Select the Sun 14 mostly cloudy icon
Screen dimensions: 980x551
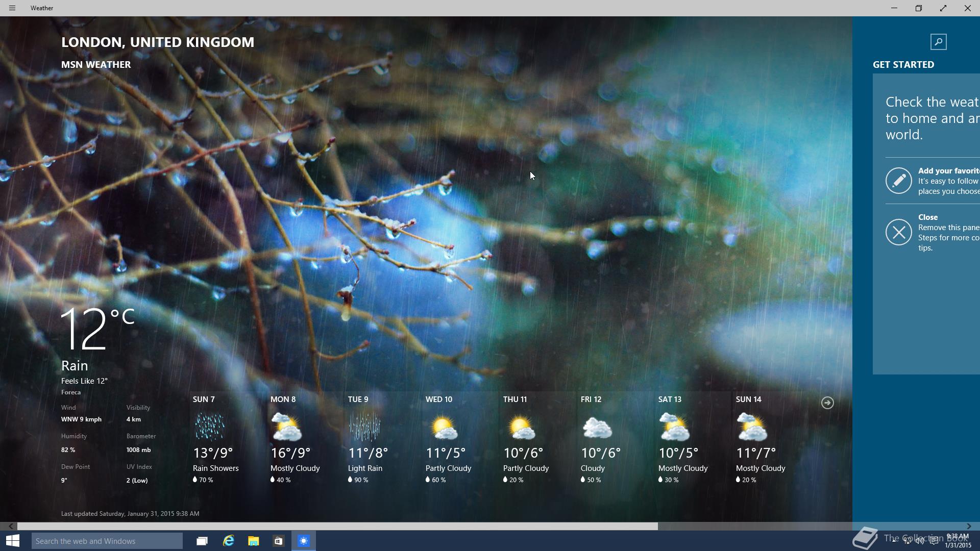click(x=752, y=427)
